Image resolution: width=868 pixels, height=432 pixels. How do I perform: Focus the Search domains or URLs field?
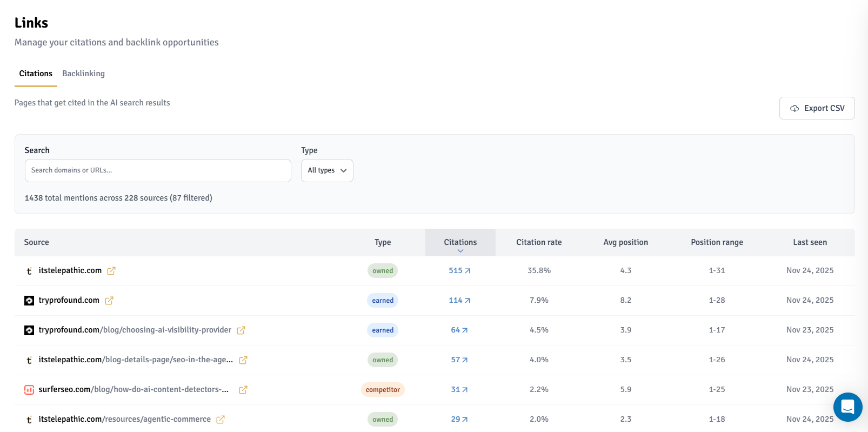coord(158,170)
